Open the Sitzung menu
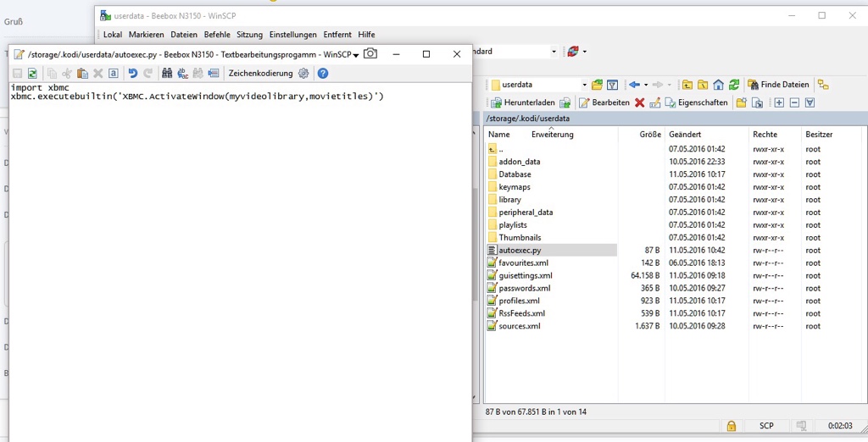 tap(250, 35)
